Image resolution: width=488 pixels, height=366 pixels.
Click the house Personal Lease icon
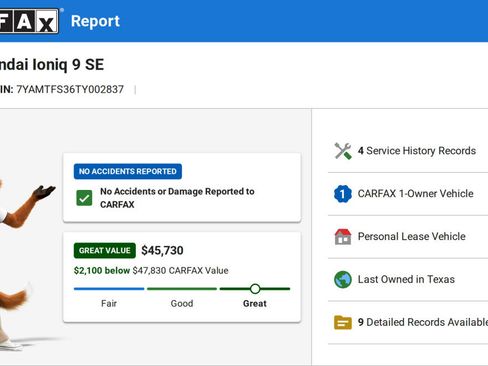coord(343,237)
